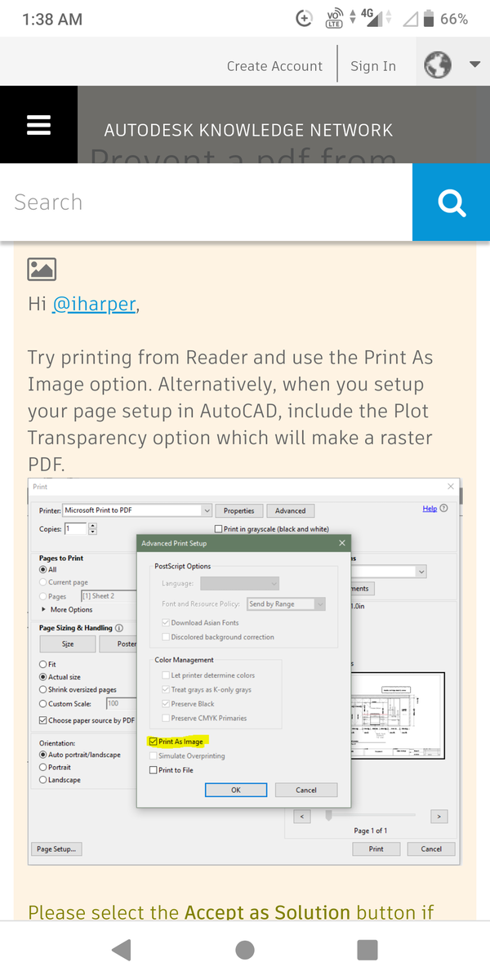490x980 pixels.
Task: Click the Print button
Action: (x=376, y=849)
